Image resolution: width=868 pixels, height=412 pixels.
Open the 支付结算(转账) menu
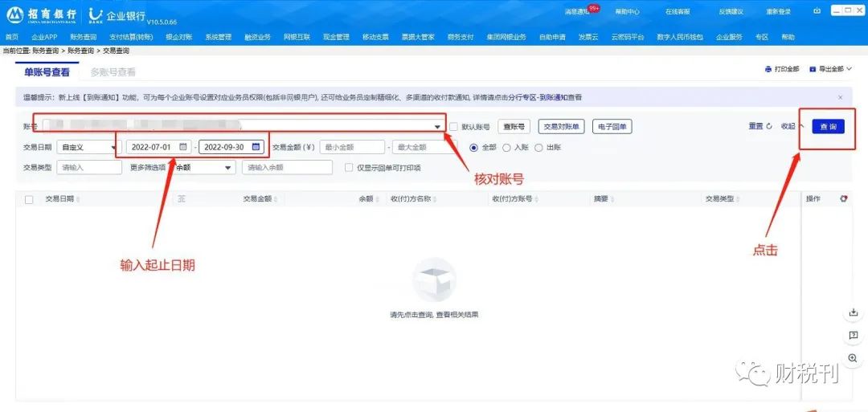pyautogui.click(x=131, y=37)
